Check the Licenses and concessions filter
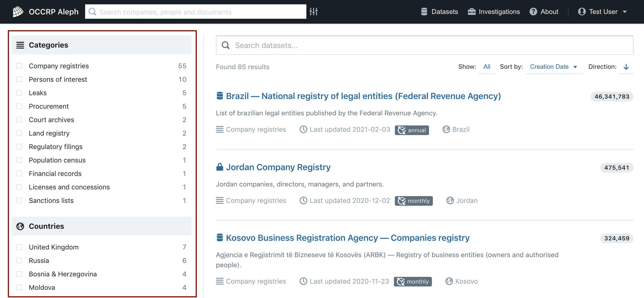Screen dimensions: 644x298 [x=19, y=187]
